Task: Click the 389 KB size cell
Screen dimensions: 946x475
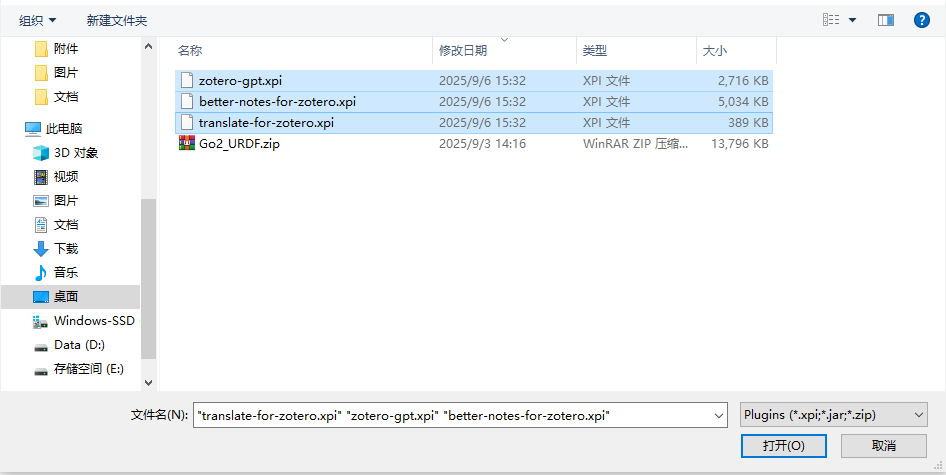Action: [748, 123]
